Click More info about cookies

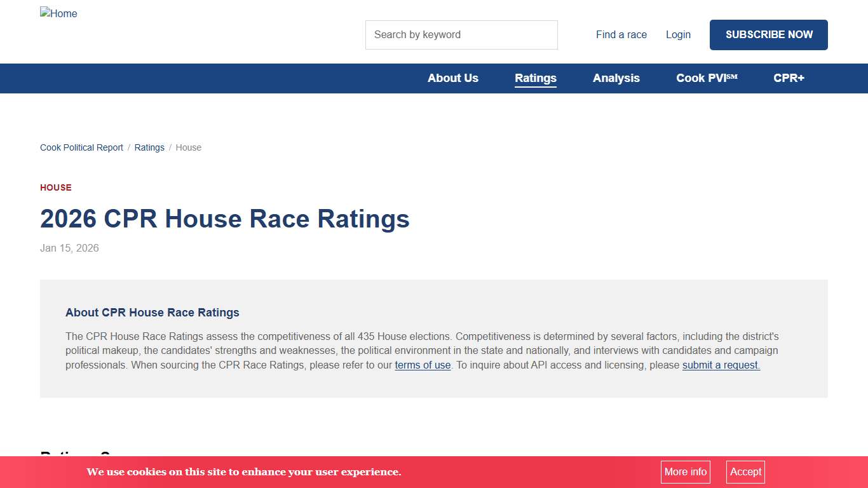(x=685, y=472)
